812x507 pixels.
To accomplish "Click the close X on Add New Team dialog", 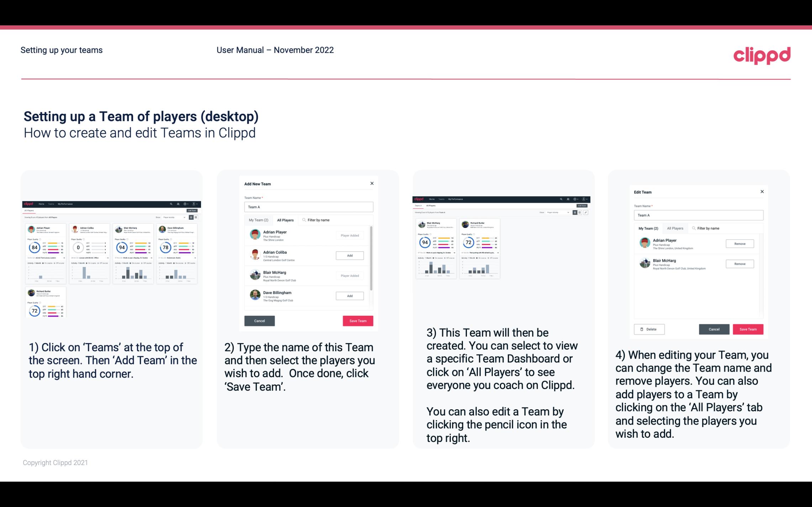I will click(371, 183).
